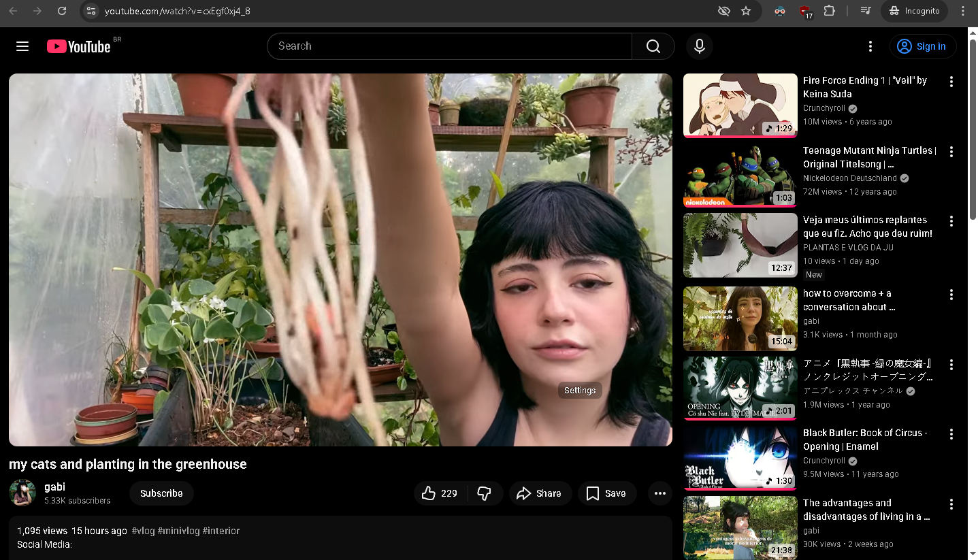Open the #interior hashtag
This screenshot has width=978, height=560.
221,531
